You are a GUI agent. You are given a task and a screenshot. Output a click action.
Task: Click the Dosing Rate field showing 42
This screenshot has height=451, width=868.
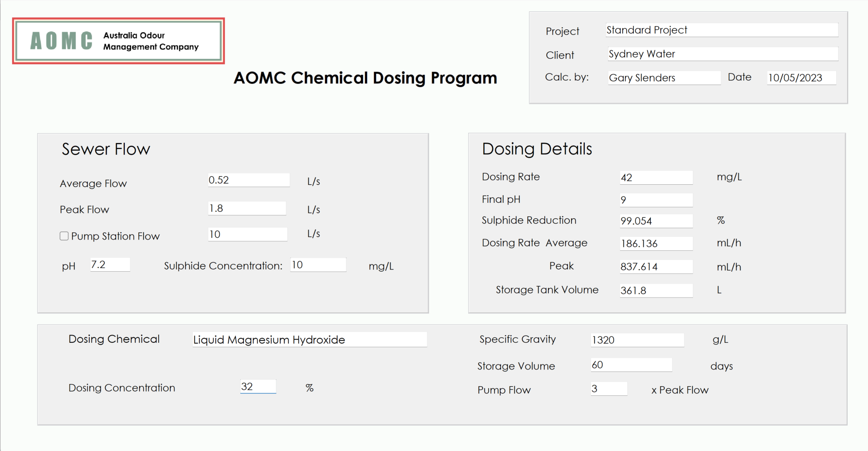coord(656,177)
